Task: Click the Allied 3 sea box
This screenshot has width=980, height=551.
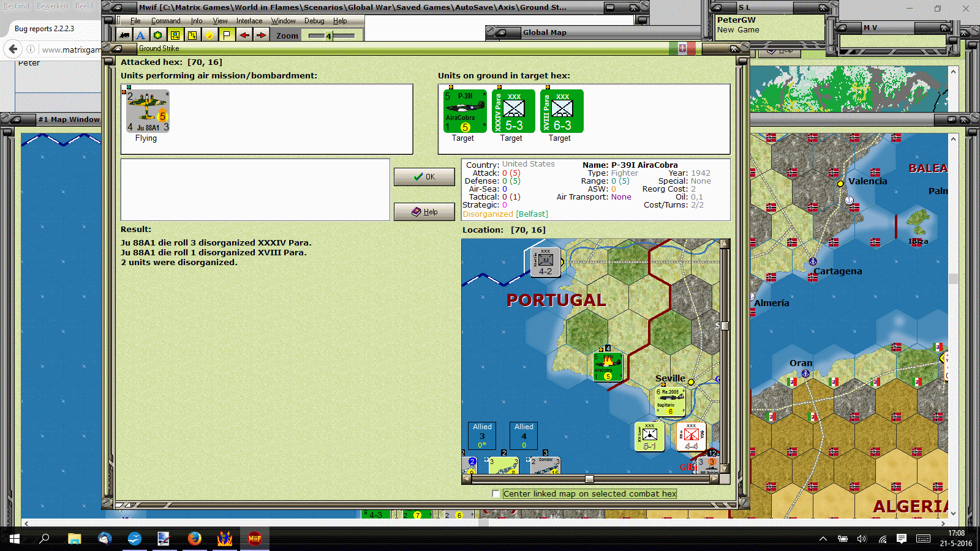Action: (x=482, y=435)
